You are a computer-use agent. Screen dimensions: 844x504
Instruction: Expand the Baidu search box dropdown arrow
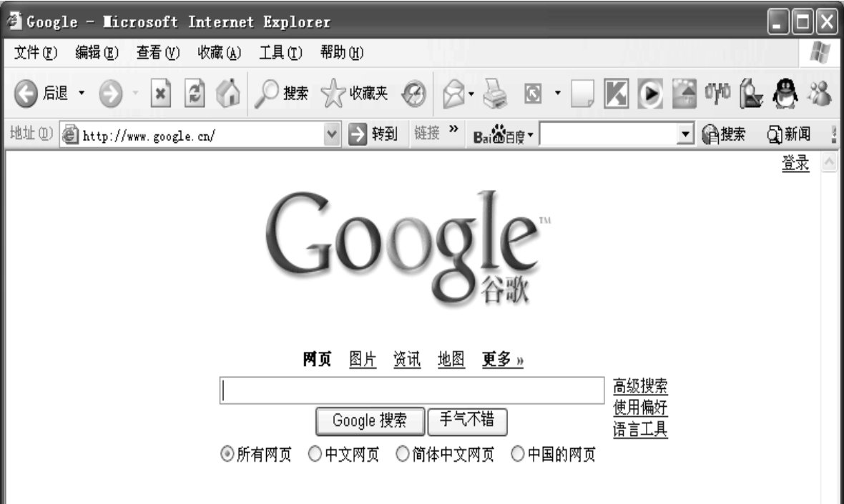(684, 134)
